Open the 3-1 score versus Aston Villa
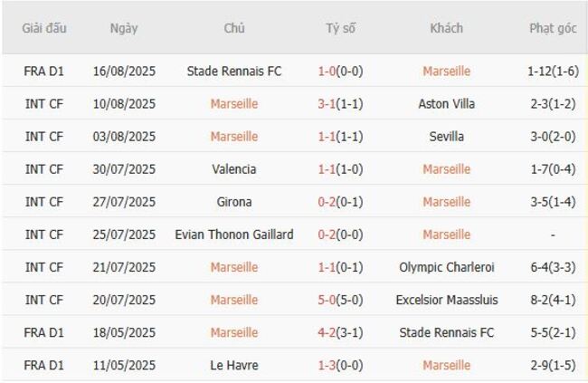Image resolution: width=588 pixels, height=383 pixels. coord(327,104)
